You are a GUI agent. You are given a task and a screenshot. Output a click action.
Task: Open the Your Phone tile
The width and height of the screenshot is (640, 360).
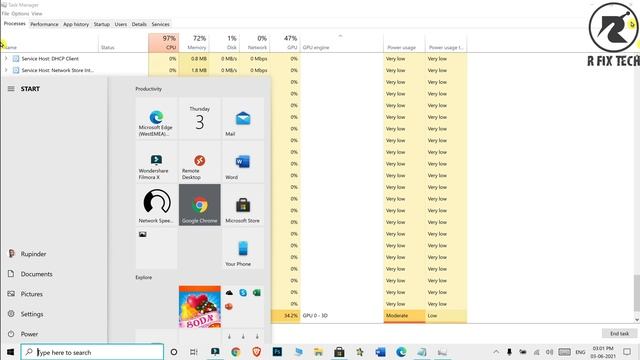coord(243,248)
